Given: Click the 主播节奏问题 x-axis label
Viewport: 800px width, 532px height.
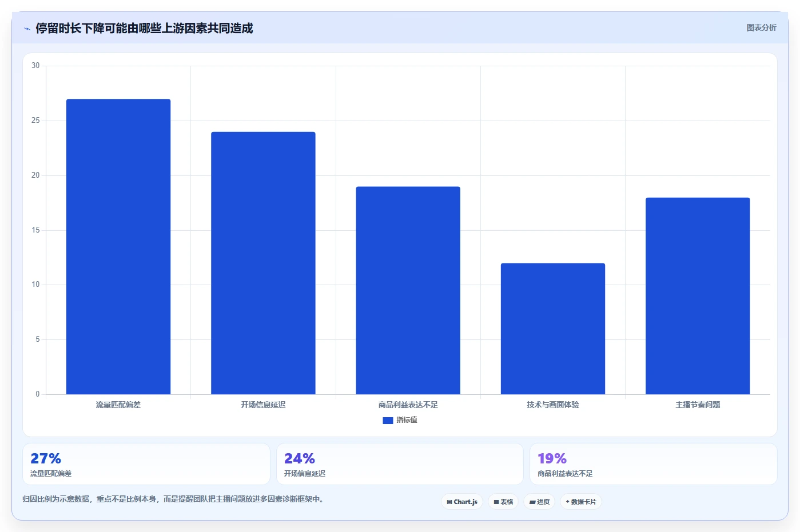Looking at the screenshot, I should coord(698,405).
